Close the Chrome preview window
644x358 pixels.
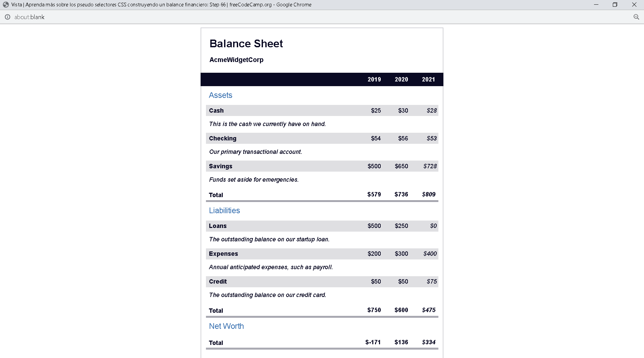point(634,5)
